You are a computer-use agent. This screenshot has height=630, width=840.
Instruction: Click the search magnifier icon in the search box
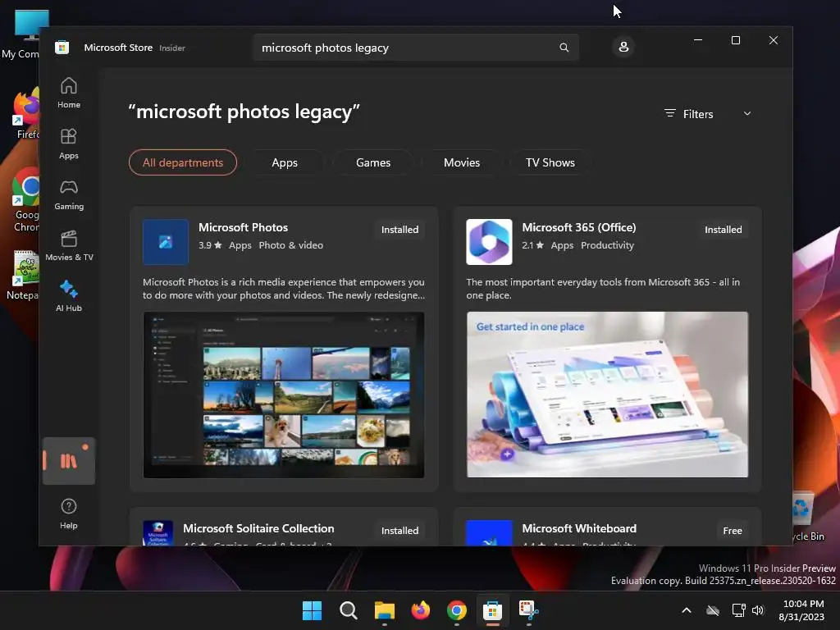coord(564,48)
